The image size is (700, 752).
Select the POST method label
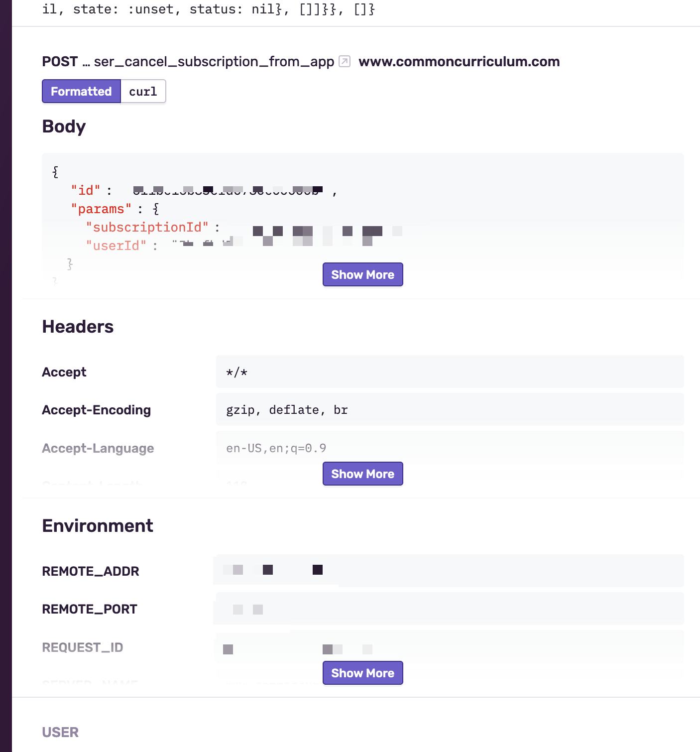point(59,61)
